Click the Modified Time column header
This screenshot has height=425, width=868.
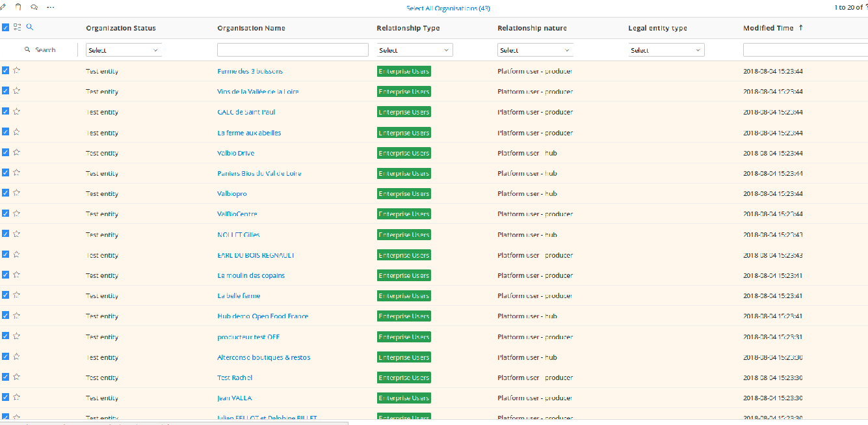[768, 28]
